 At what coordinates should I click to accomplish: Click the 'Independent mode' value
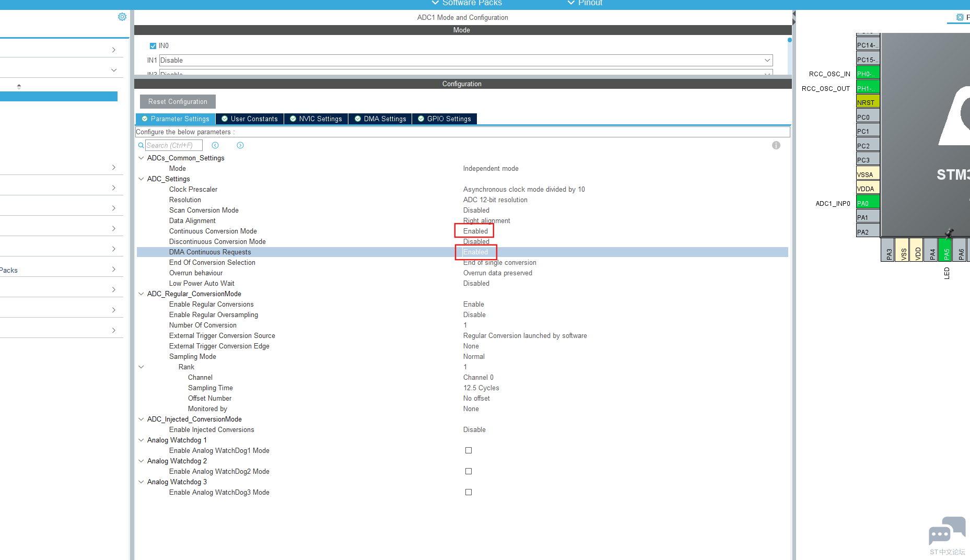pos(491,168)
